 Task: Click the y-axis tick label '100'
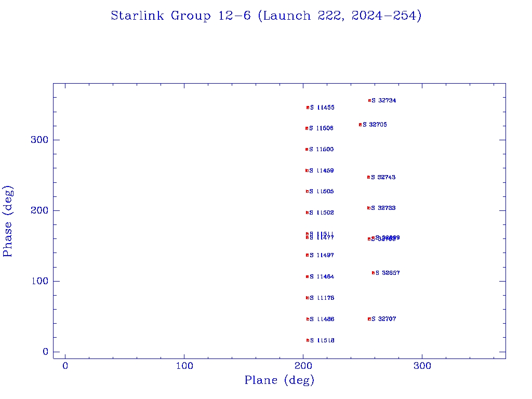click(40, 281)
